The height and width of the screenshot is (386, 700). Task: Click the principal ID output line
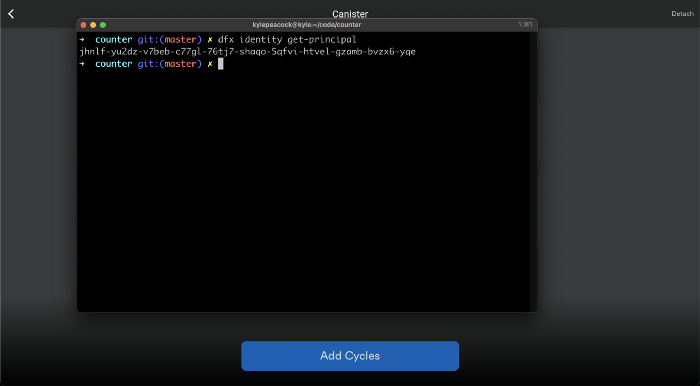click(247, 52)
